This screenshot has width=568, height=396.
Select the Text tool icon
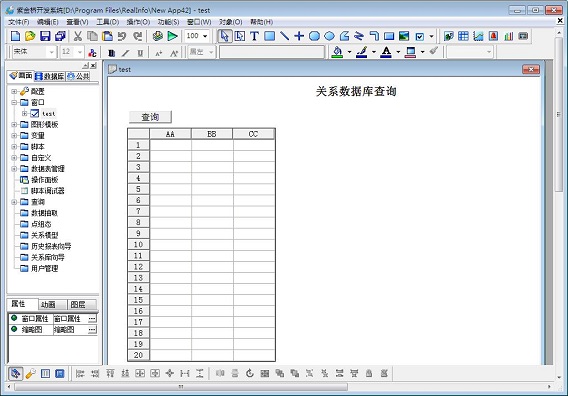point(254,36)
